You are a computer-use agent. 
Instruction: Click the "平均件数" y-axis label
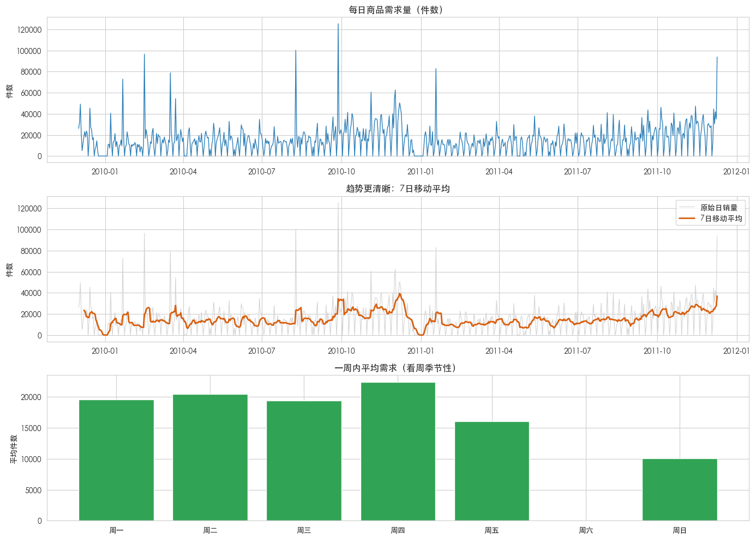(14, 449)
